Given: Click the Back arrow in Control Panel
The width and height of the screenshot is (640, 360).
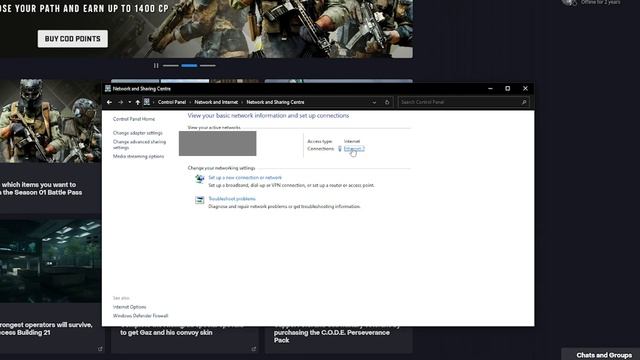Looking at the screenshot, I should coord(109,102).
